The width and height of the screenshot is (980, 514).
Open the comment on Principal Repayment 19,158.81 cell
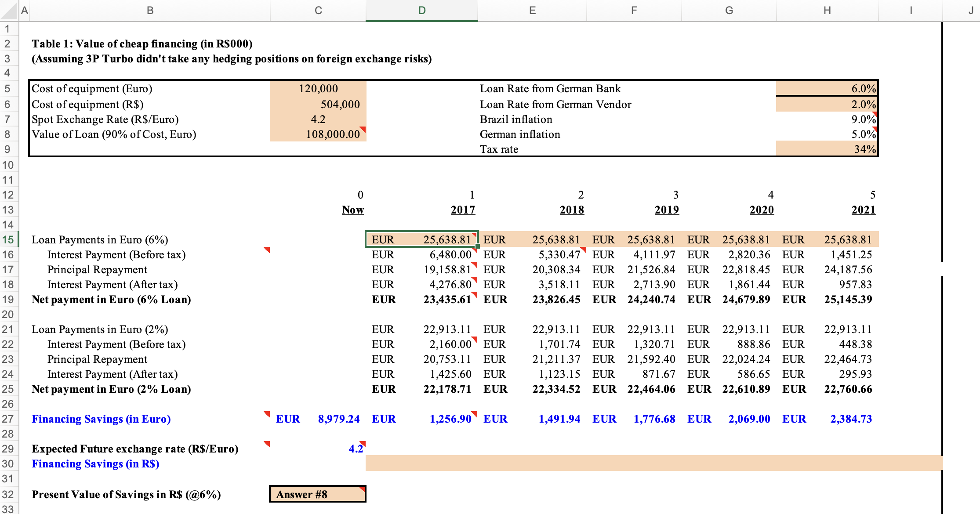point(475,265)
